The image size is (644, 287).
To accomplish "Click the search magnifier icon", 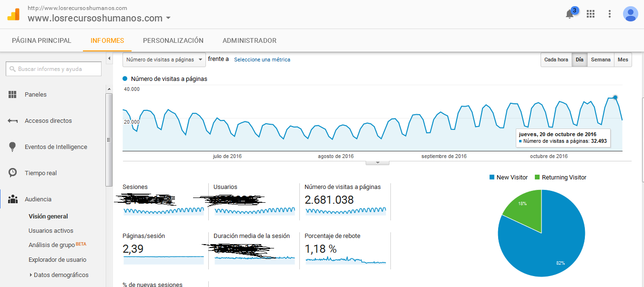I will (12, 69).
